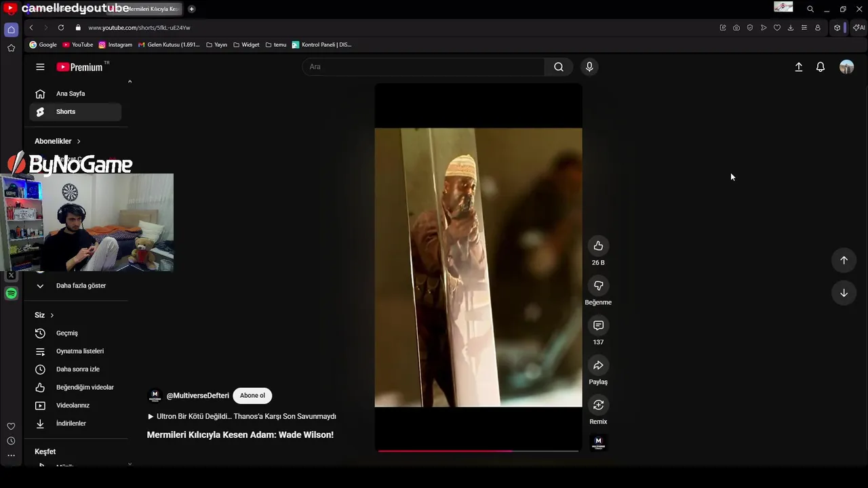Screen dimensions: 868x488
Task: Click the site padlock in the address bar
Action: coord(78,28)
